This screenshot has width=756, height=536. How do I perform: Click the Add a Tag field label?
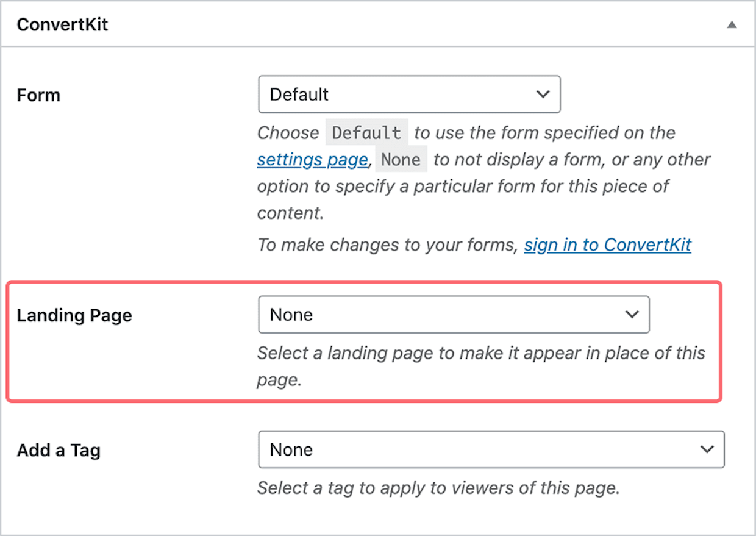click(x=59, y=450)
